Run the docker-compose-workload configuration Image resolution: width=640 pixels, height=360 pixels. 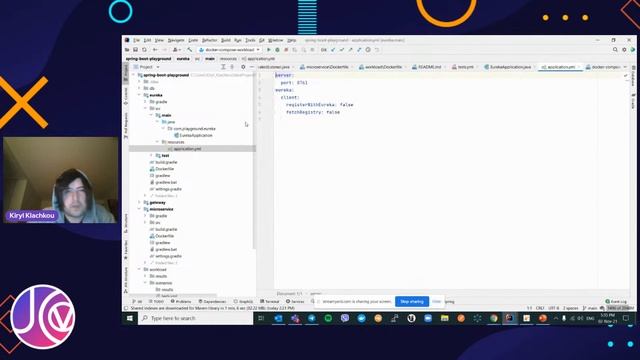point(269,50)
